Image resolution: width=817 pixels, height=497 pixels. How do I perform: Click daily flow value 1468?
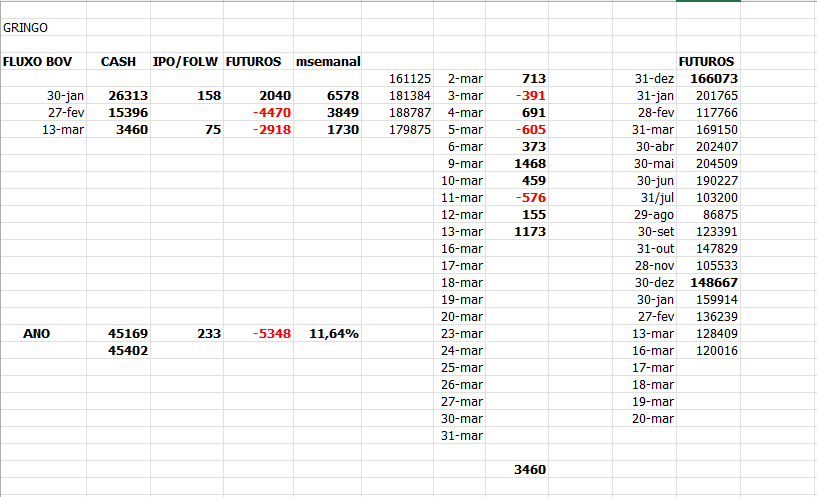(517, 164)
